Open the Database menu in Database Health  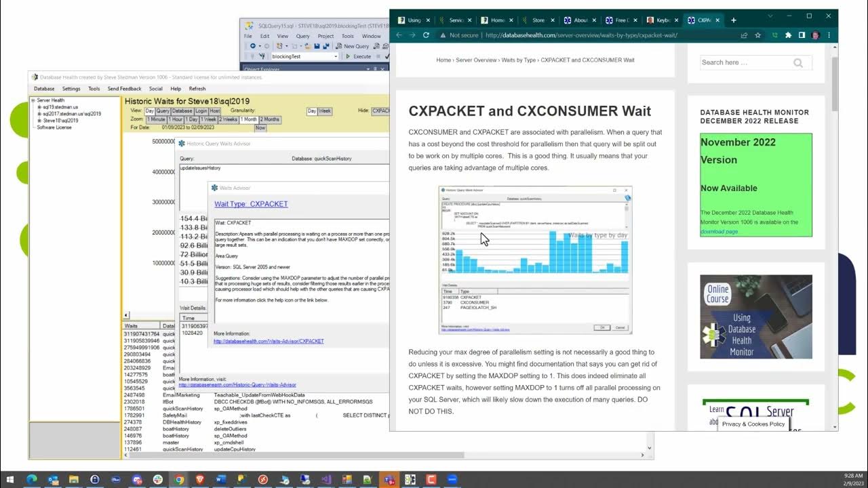[44, 89]
